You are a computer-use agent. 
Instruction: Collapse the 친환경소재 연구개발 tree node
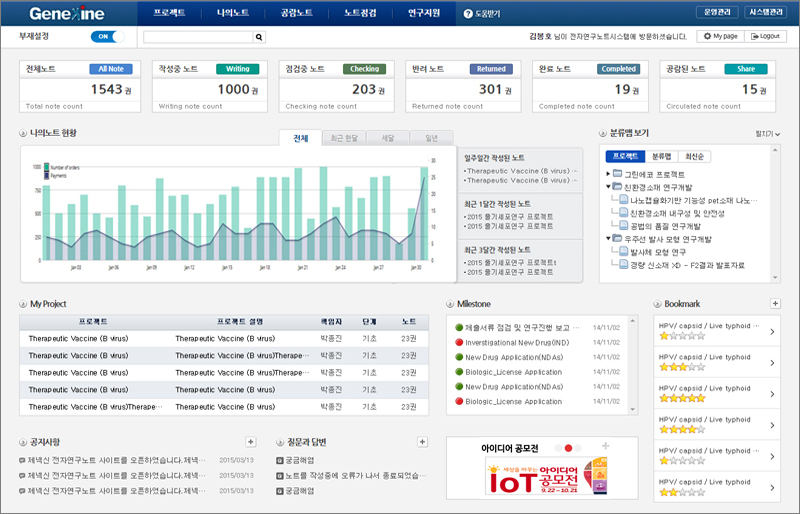(x=608, y=187)
